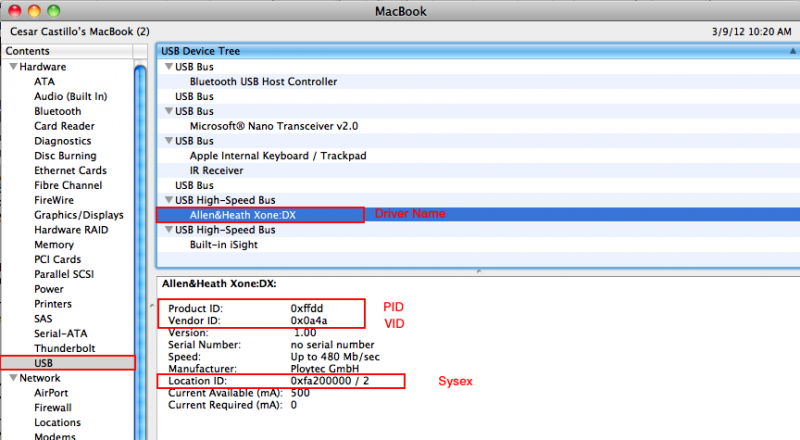Select Printers in the Hardware list
The height and width of the screenshot is (440, 800).
coord(53,304)
